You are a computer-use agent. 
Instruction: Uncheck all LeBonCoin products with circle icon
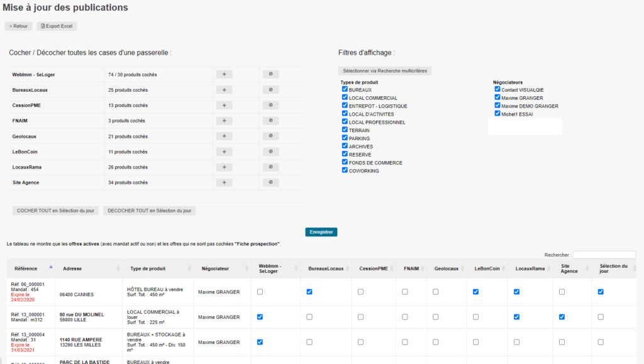270,152
